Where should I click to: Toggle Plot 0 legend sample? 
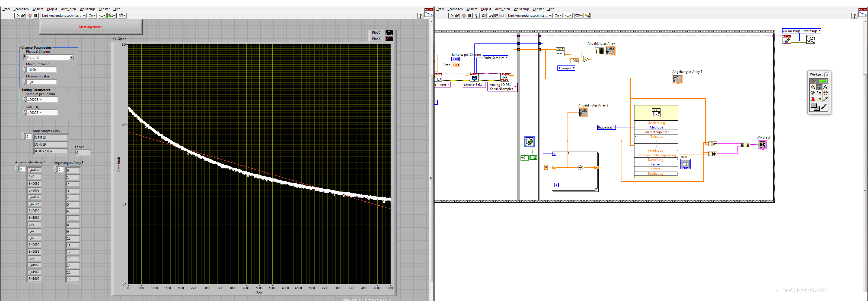click(x=389, y=33)
